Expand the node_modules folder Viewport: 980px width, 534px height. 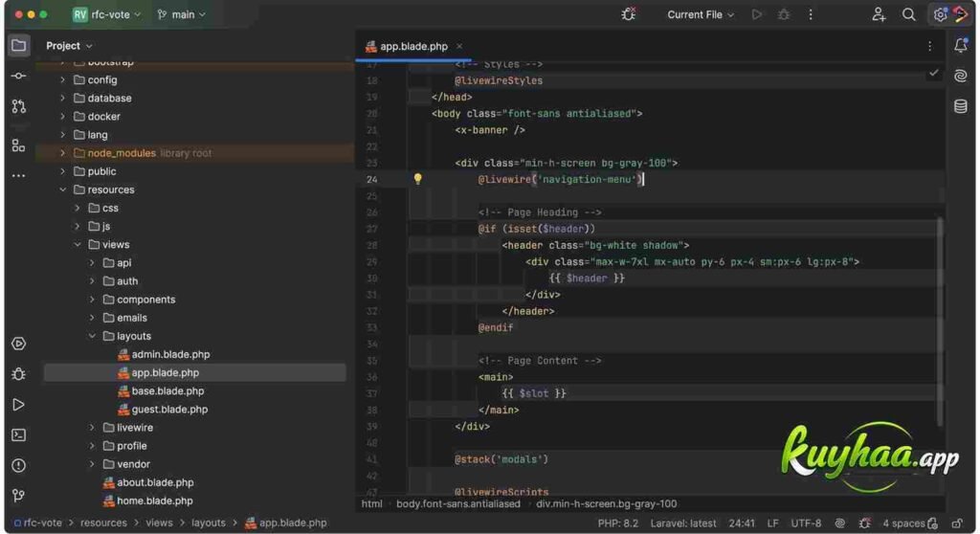click(x=62, y=153)
